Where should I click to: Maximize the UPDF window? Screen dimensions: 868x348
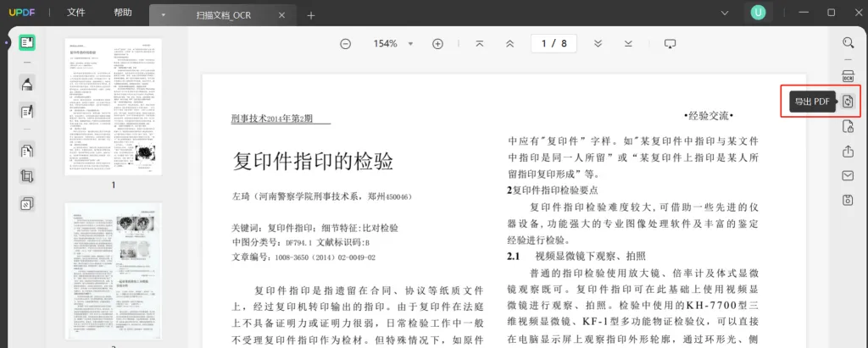[831, 12]
